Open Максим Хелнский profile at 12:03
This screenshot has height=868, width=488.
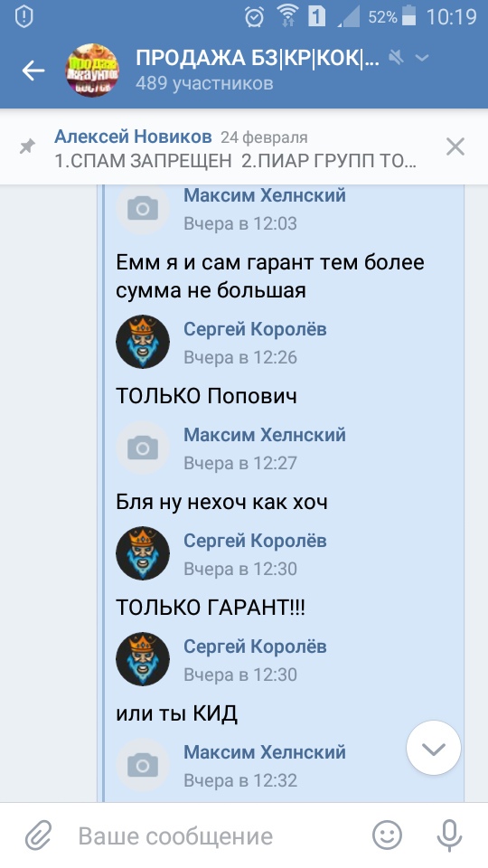click(265, 195)
